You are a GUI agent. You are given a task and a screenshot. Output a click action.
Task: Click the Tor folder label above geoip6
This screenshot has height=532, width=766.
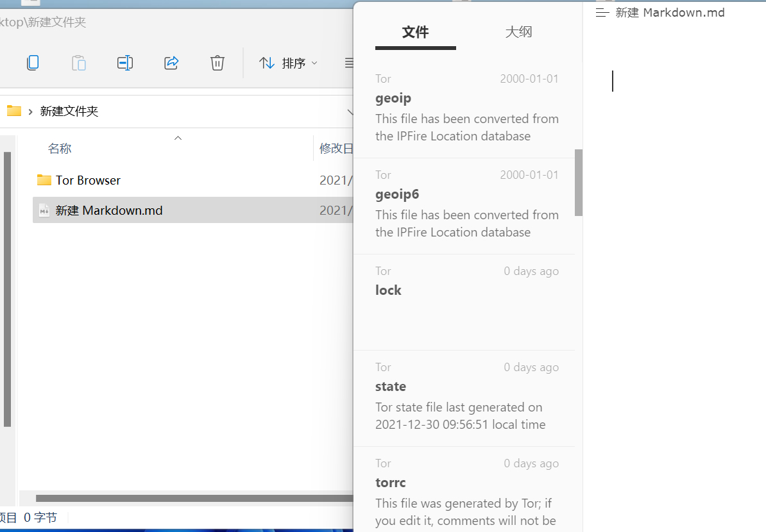(x=383, y=175)
